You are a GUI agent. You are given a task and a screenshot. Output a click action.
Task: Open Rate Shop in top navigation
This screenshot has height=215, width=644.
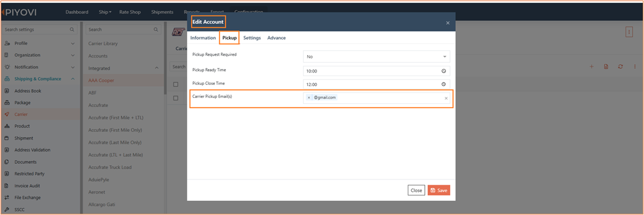pos(130,12)
